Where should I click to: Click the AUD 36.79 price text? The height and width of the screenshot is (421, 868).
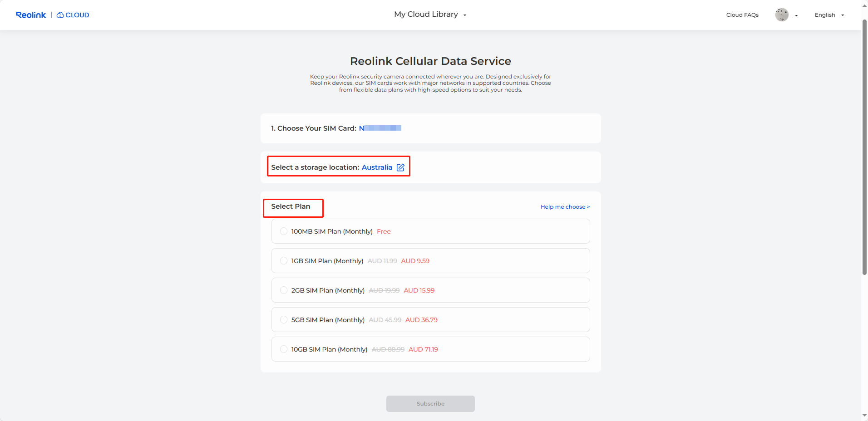pos(421,320)
